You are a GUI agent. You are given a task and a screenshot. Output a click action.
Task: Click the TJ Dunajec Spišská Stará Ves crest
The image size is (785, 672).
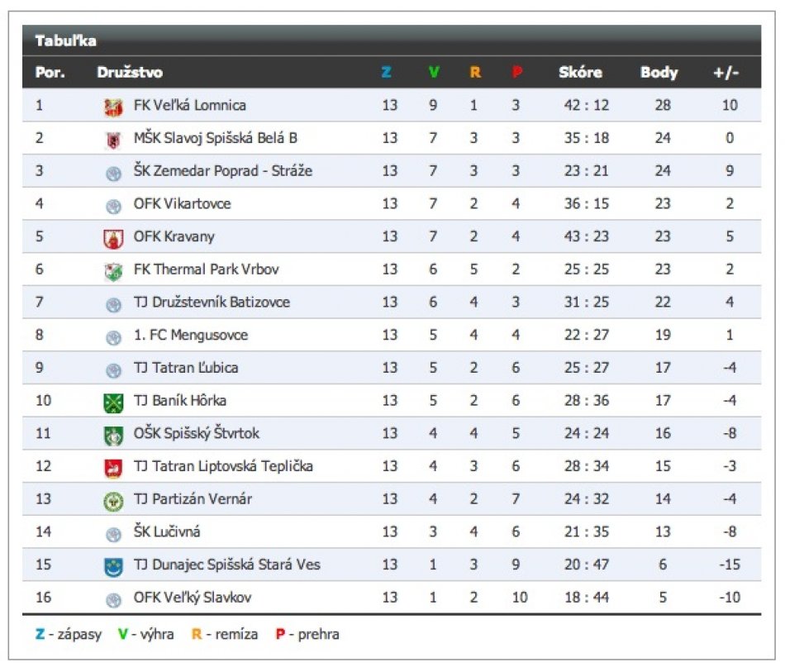coord(113,566)
